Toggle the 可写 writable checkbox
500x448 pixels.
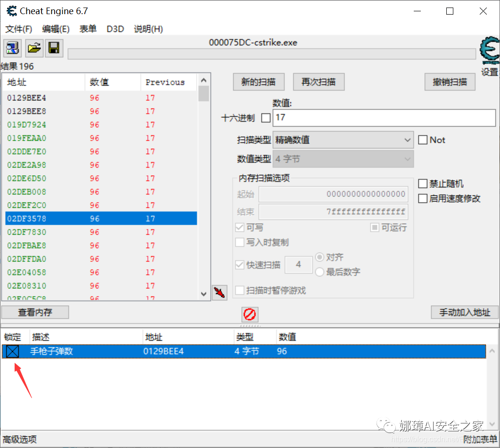[239, 228]
